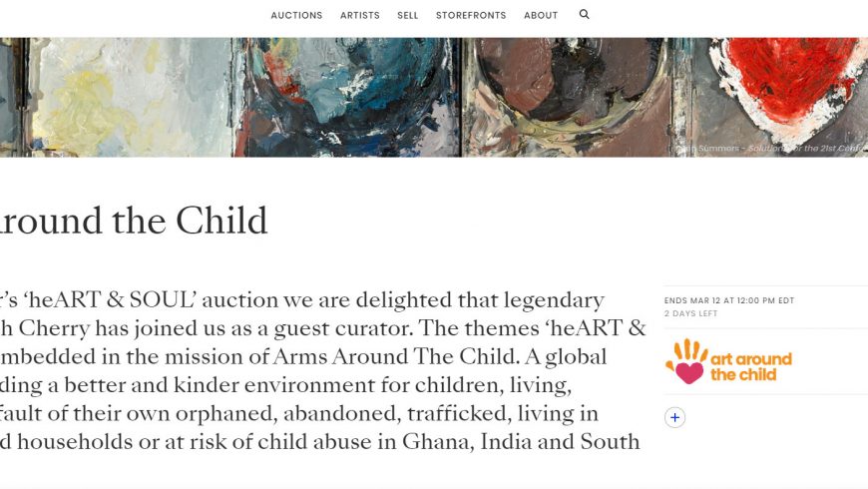Screen dimensions: 868x489
Task: Click the orange handprint heart logo
Action: pyautogui.click(x=686, y=361)
